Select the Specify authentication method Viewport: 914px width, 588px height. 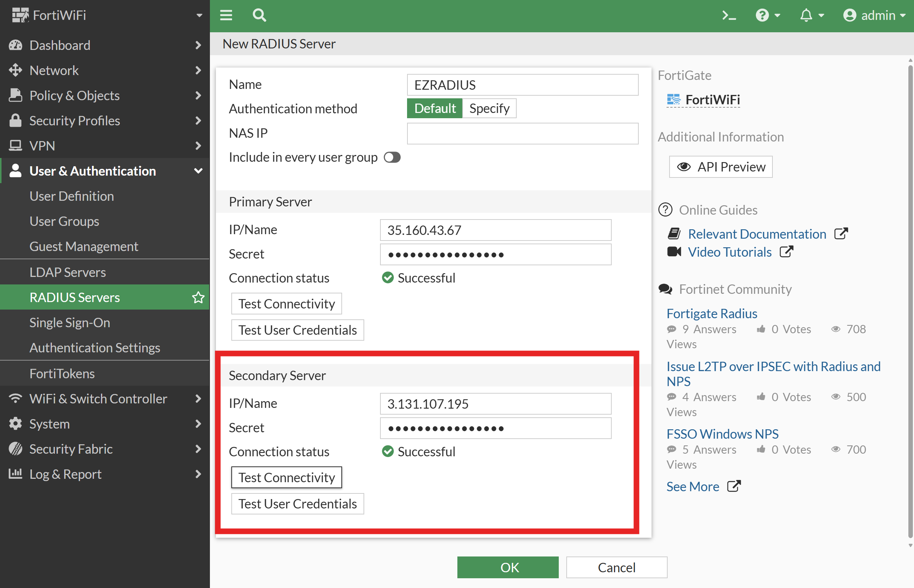coord(489,108)
